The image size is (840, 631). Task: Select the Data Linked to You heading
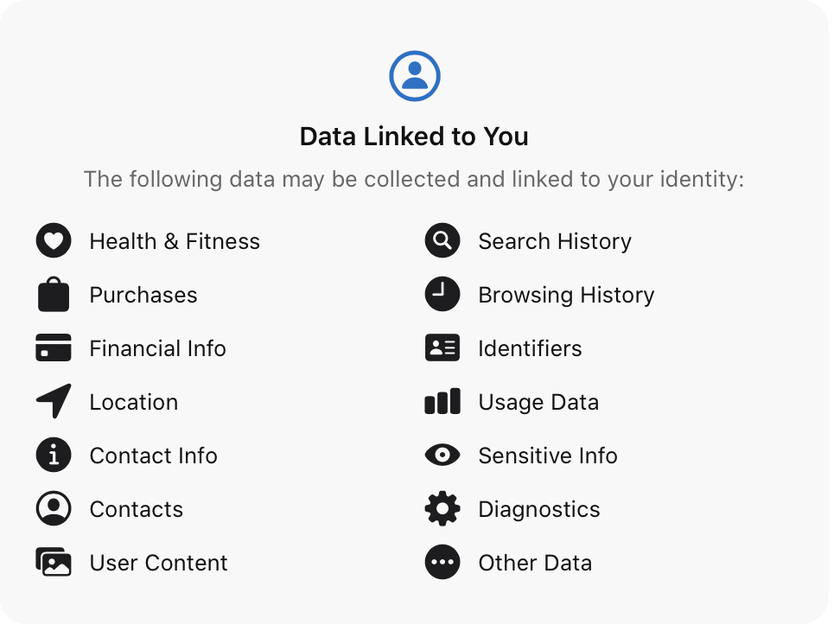414,137
